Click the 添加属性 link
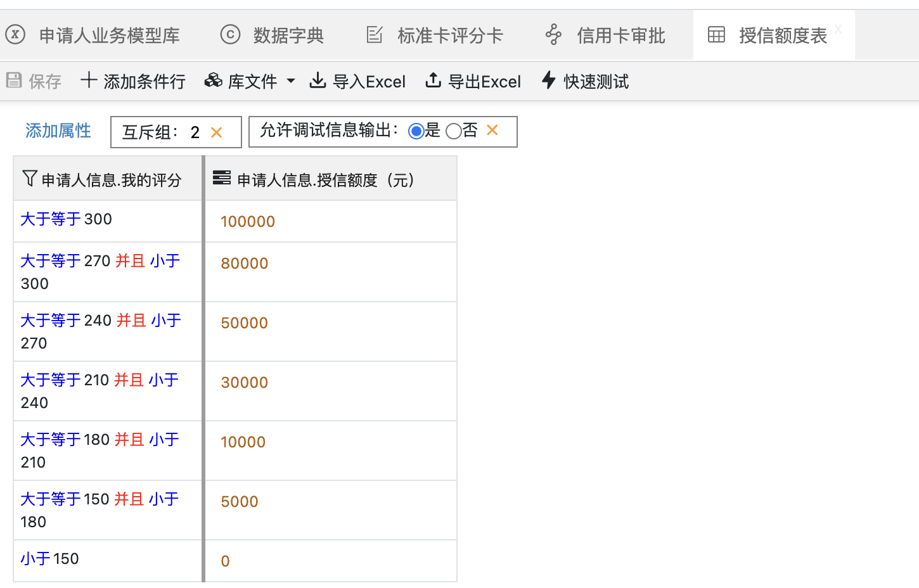 [58, 131]
